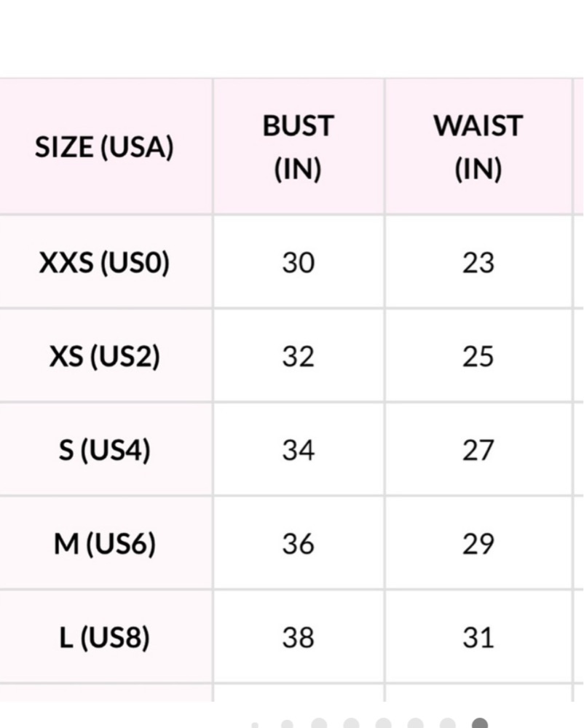584x728 pixels.
Task: Click bust value 36 in the M row
Action: (299, 544)
